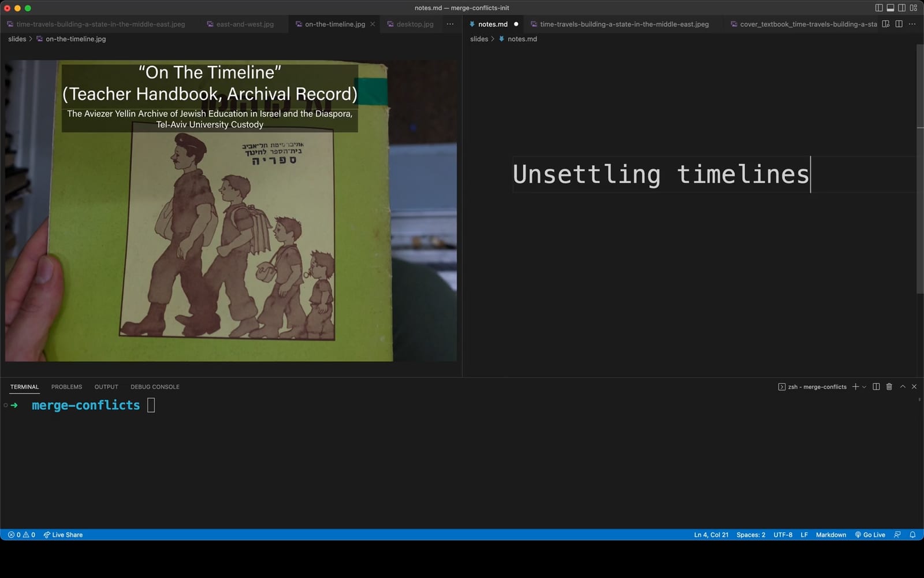
Task: Open the desktop.jpg tab
Action: point(411,24)
